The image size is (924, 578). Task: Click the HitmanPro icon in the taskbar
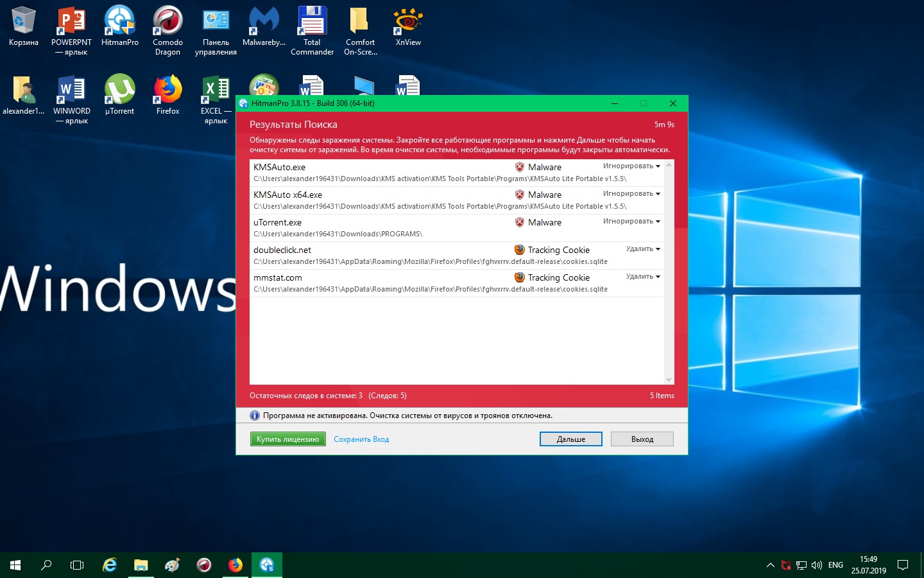point(267,565)
